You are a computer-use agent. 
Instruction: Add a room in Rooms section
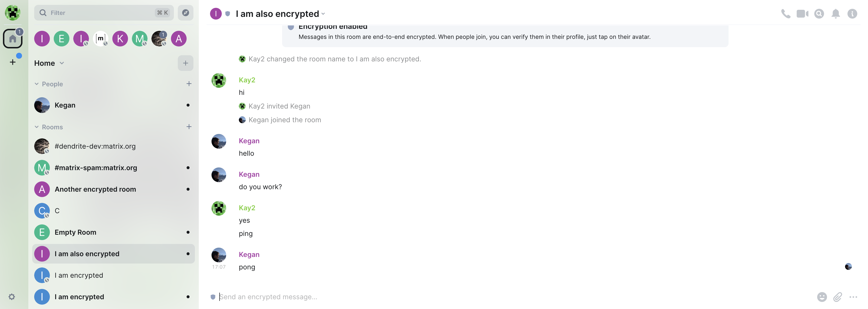[189, 127]
